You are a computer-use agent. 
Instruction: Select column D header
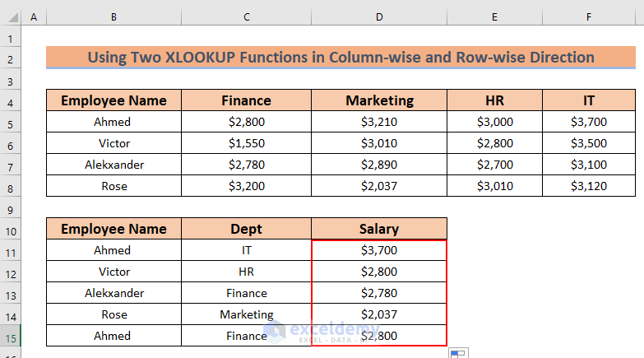tap(379, 17)
